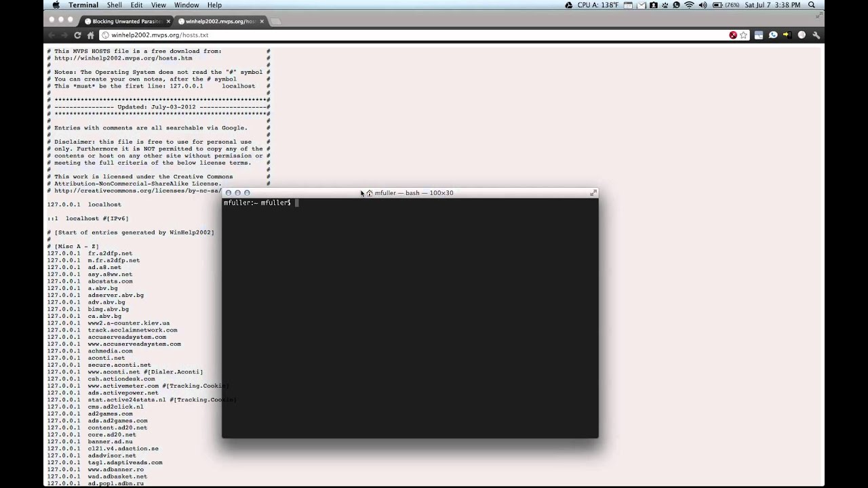
Task: Switch to Blocking Unwanted Parasites browser tab
Action: tap(126, 21)
